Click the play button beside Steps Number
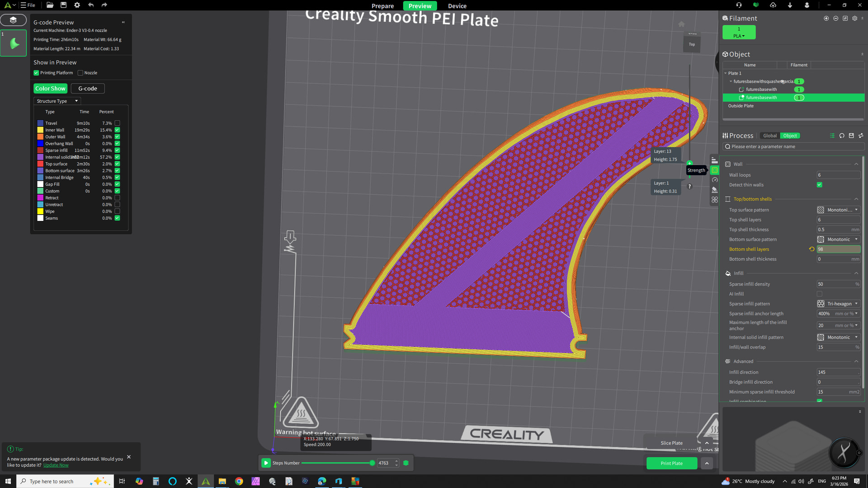Screen dimensions: 868x488 tap(266, 463)
